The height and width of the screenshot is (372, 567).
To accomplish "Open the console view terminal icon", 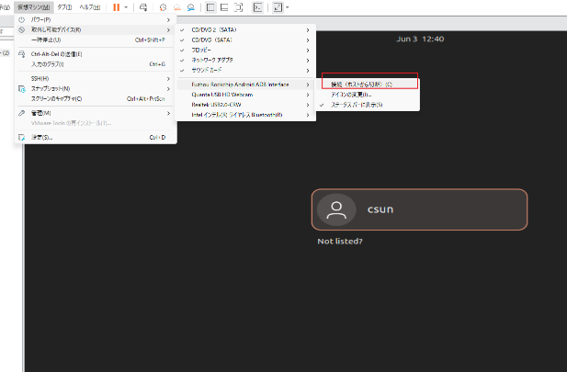I will coord(258,7).
